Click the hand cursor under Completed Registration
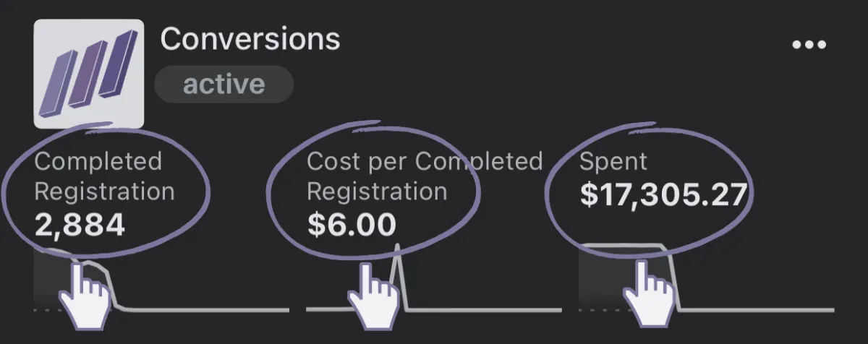This screenshot has height=344, width=868. coord(85,294)
